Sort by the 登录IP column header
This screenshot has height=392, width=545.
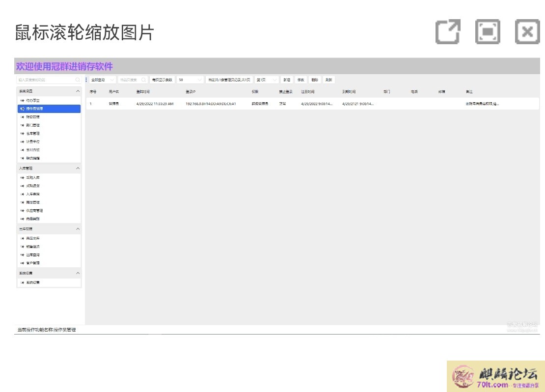(x=191, y=92)
